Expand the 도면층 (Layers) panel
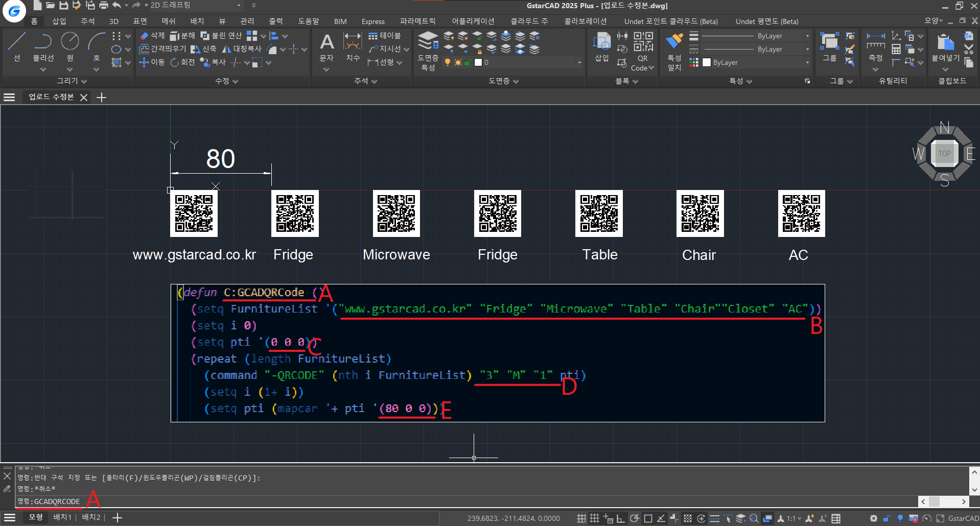980x526 pixels. tap(503, 81)
